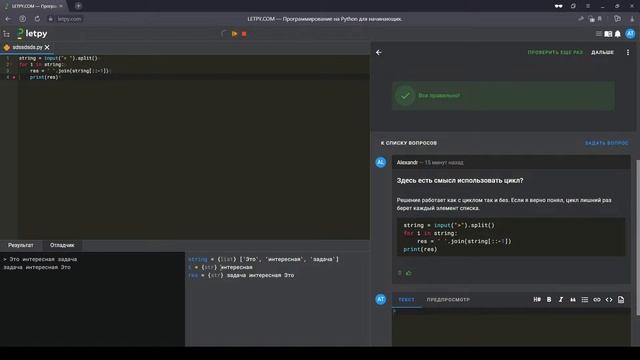The width and height of the screenshot is (640, 360).
Task: Click the 'string' variable in debugger panel
Action: click(198, 259)
